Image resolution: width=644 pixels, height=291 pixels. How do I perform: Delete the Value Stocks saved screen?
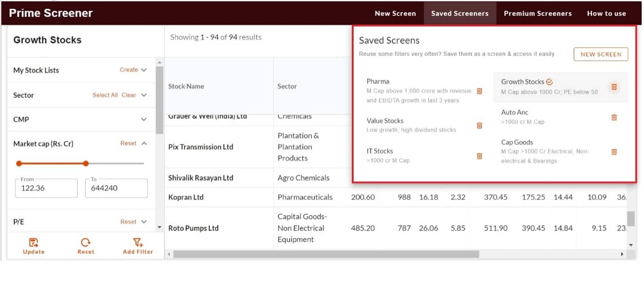click(x=479, y=126)
